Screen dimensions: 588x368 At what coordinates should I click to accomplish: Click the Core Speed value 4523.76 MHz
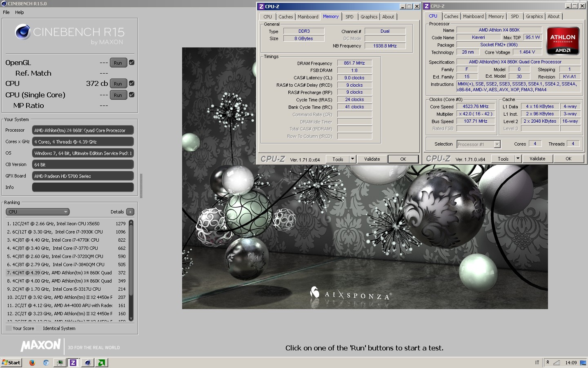(x=476, y=106)
